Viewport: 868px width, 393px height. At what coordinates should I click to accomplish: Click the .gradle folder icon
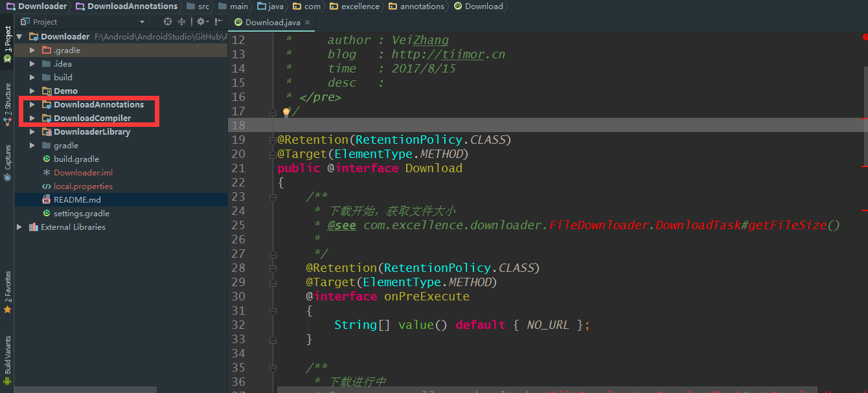point(47,50)
